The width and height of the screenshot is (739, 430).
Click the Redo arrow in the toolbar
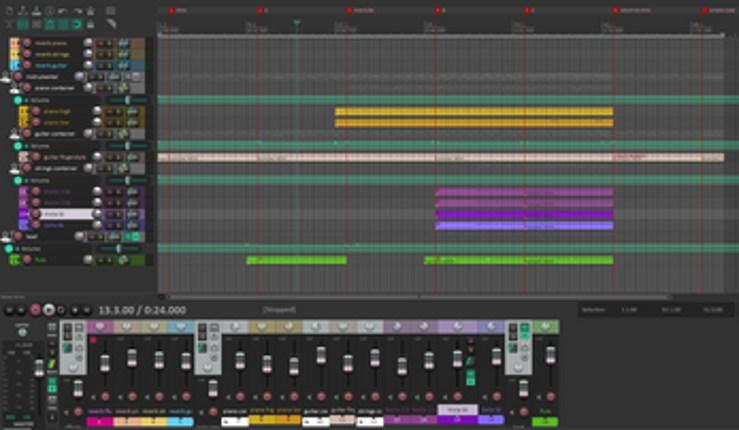point(77,11)
